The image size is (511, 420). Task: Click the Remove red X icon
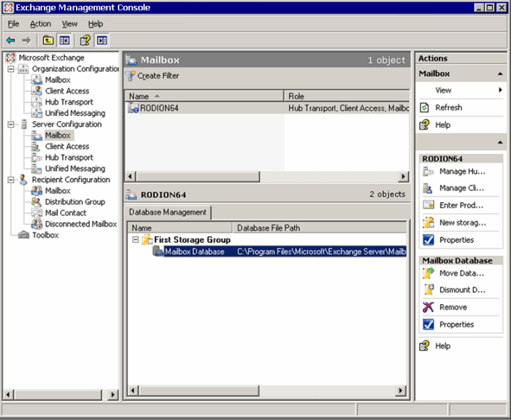point(428,307)
